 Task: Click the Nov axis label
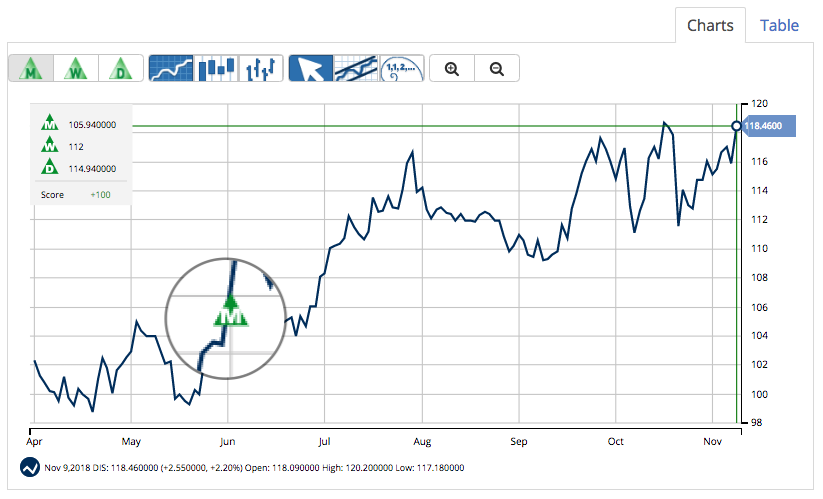point(712,441)
